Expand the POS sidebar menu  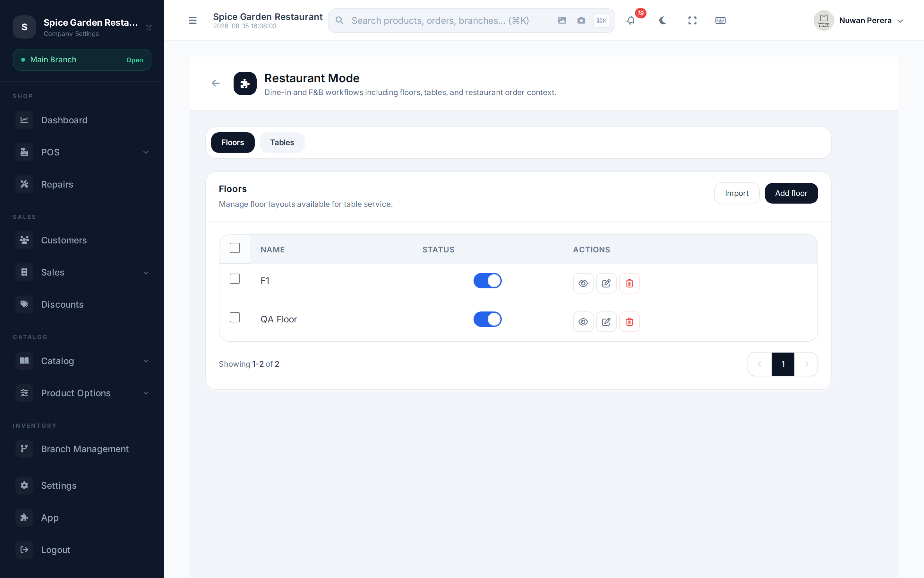82,152
